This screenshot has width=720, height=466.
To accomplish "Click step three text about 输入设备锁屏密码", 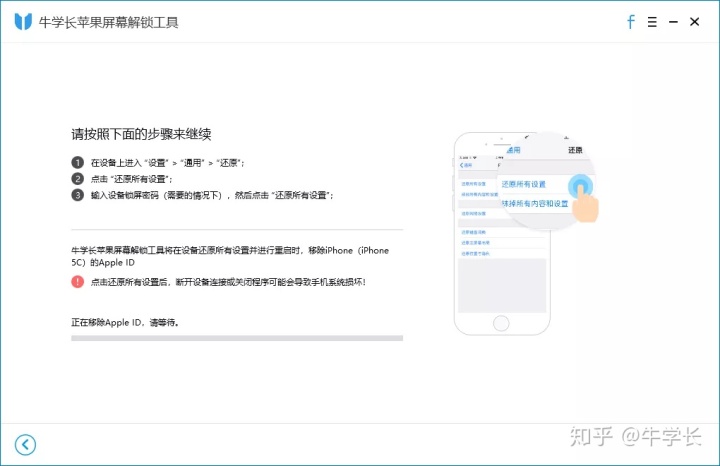I will coord(212,195).
